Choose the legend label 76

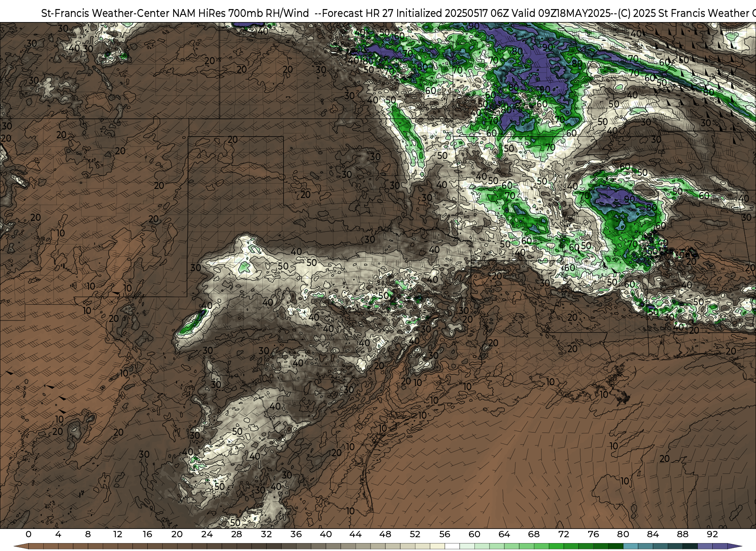click(x=593, y=534)
